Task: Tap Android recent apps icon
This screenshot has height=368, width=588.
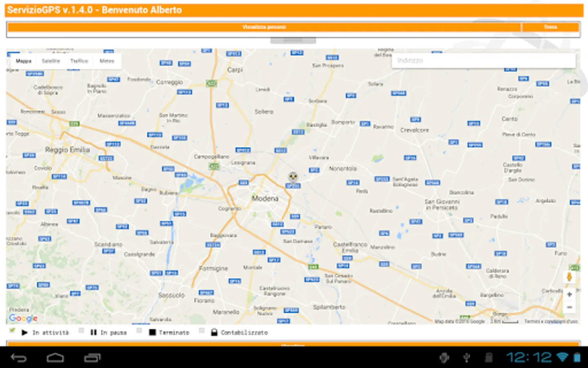Action: [x=92, y=358]
